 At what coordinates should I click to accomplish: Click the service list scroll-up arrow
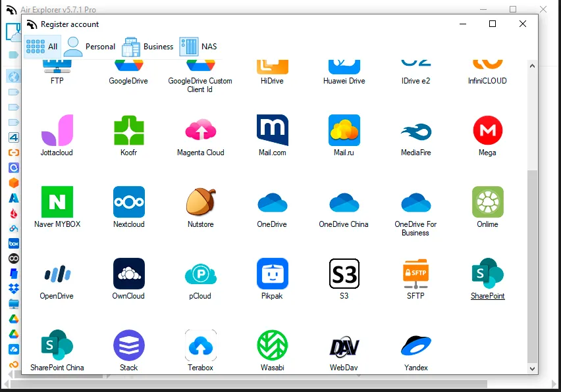[533, 66]
